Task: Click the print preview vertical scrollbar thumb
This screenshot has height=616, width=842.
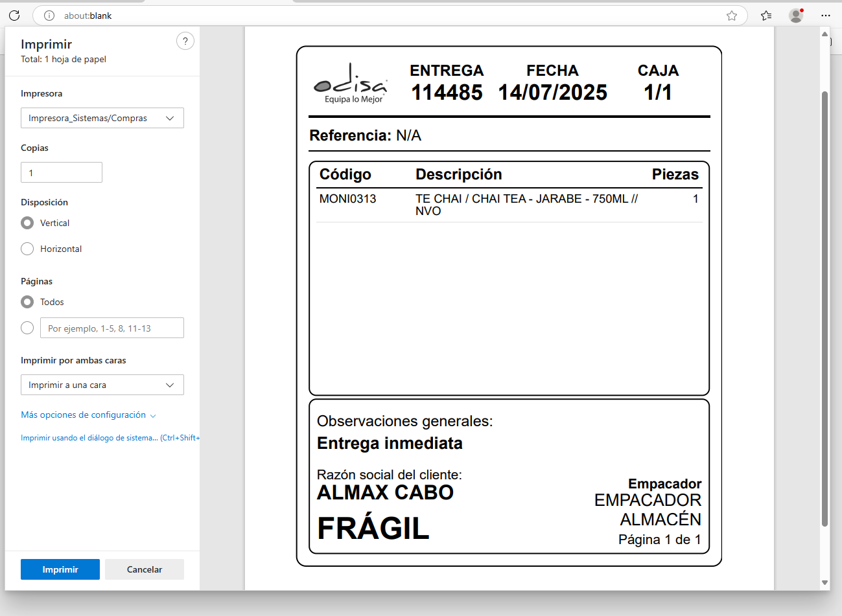Action: (824, 310)
